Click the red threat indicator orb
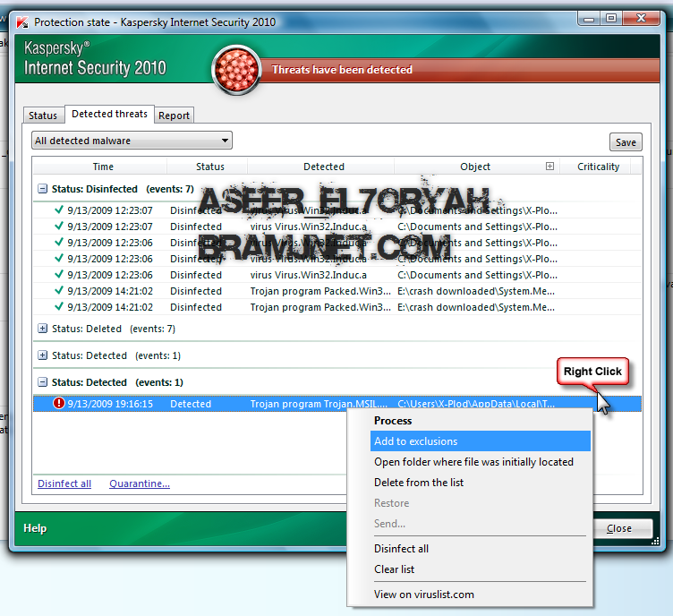The width and height of the screenshot is (673, 616). point(236,70)
